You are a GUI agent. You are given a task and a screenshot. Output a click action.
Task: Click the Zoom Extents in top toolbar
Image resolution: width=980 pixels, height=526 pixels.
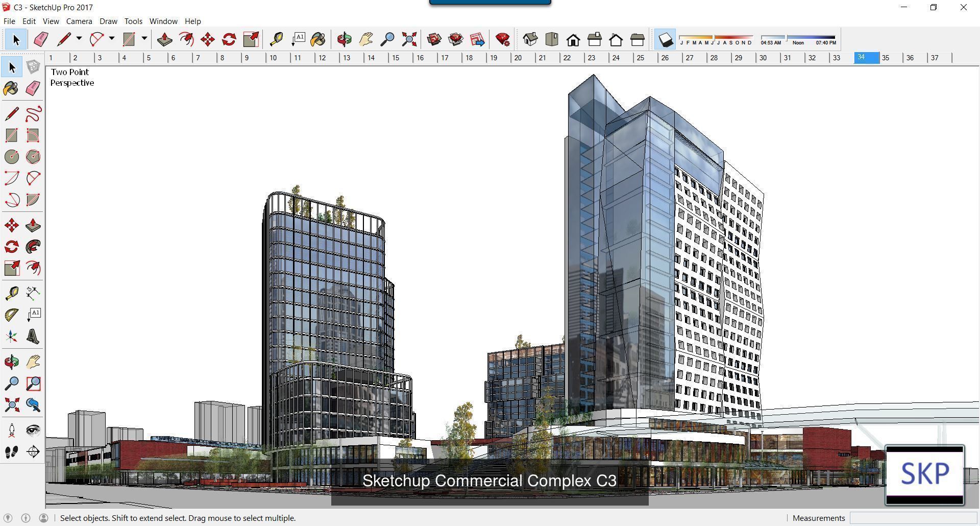(409, 39)
